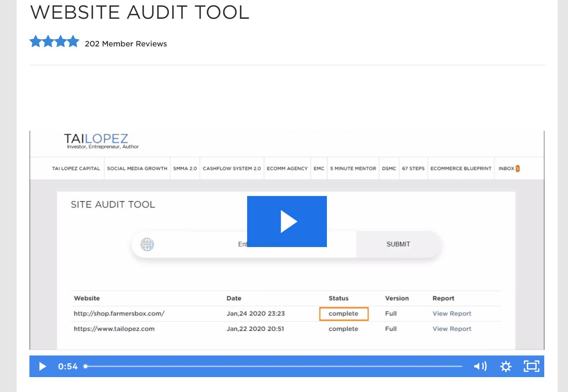The image size is (568, 392).
Task: Click SITE AUDIT TOOL heading
Action: [x=113, y=205]
